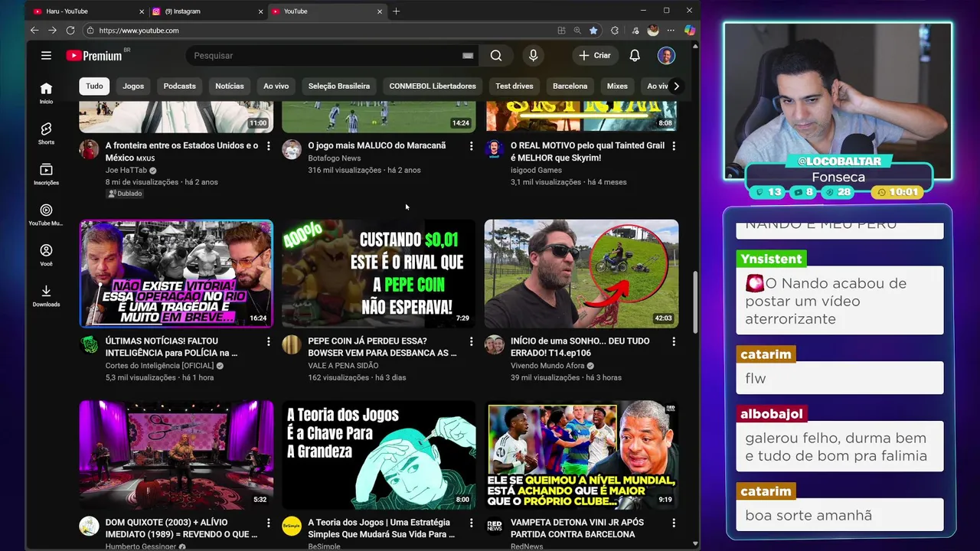Click the search magnifier button

pyautogui.click(x=496, y=55)
